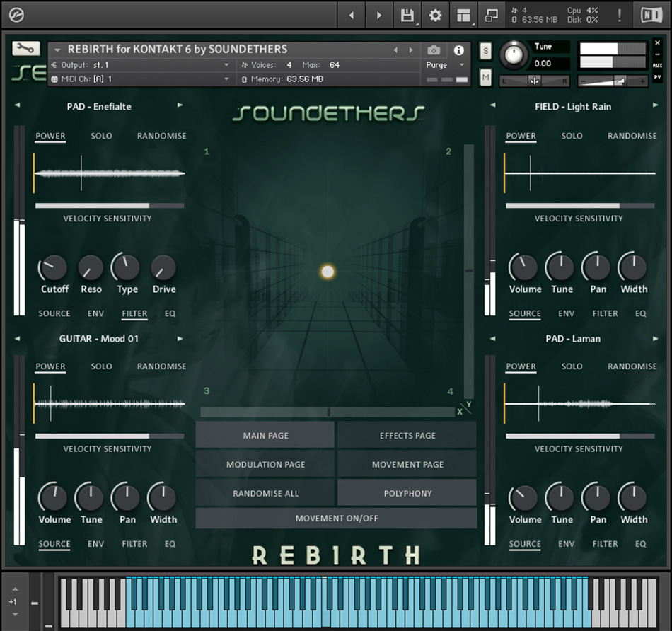Image resolution: width=672 pixels, height=631 pixels.
Task: Toggle SOLO for FIELD - Light Rain
Action: point(572,136)
